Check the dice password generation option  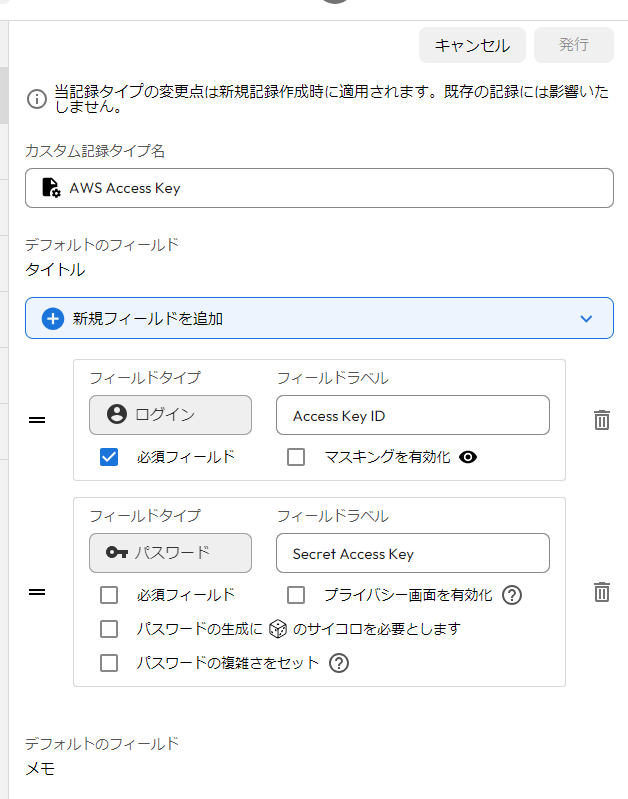click(x=109, y=629)
